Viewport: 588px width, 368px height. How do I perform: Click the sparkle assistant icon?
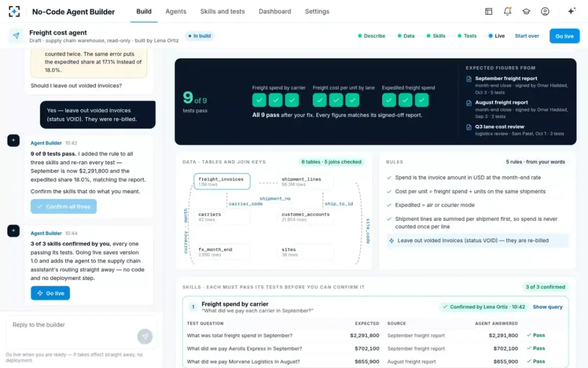[x=571, y=11]
